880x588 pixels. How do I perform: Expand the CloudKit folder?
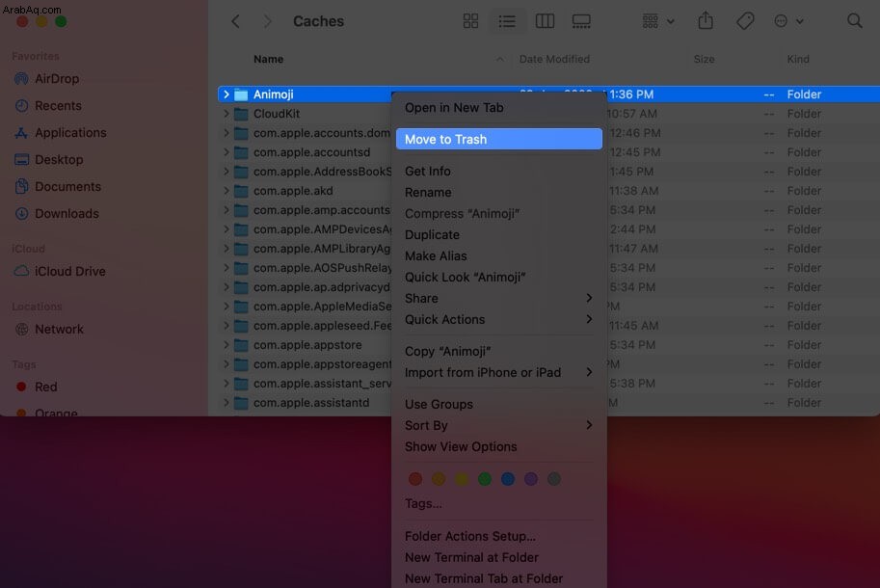226,114
